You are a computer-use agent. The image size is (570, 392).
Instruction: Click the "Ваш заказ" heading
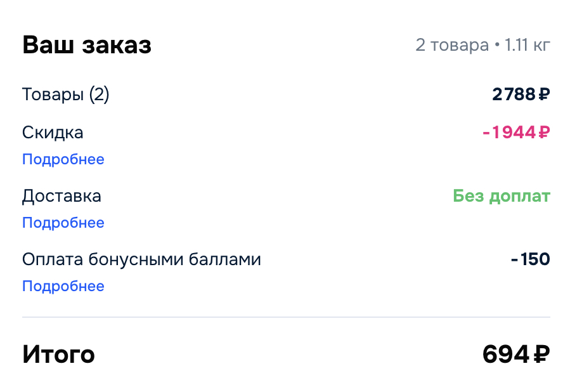point(87,46)
